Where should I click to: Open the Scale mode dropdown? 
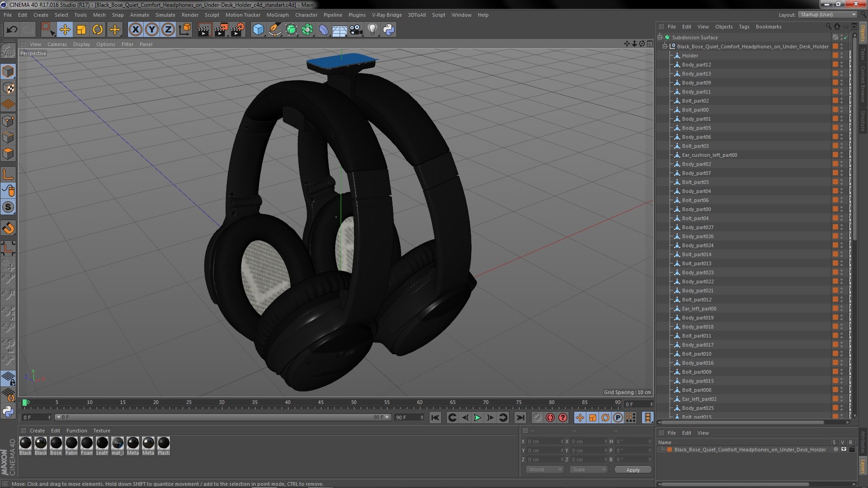[x=589, y=469]
